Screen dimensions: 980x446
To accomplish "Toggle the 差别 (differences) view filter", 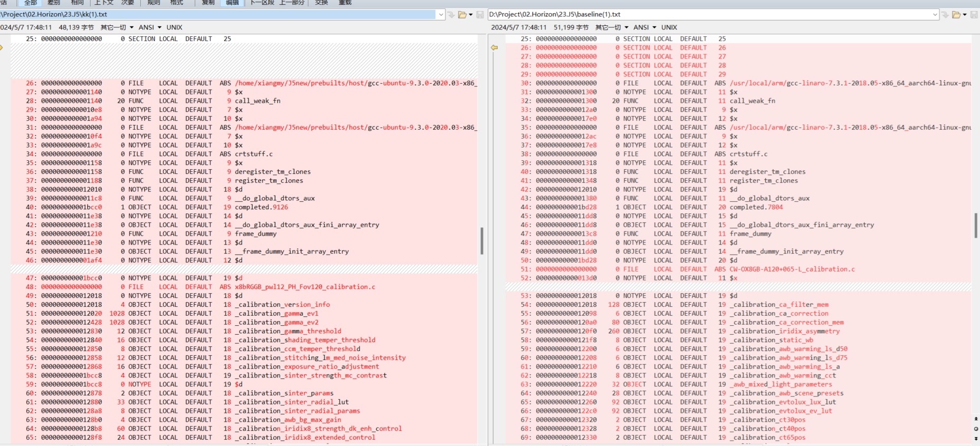I will 54,3.
